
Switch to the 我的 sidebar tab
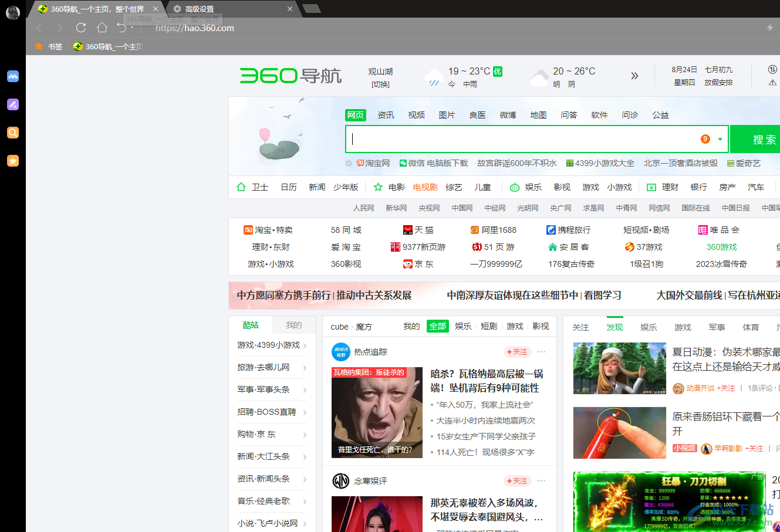(x=294, y=325)
